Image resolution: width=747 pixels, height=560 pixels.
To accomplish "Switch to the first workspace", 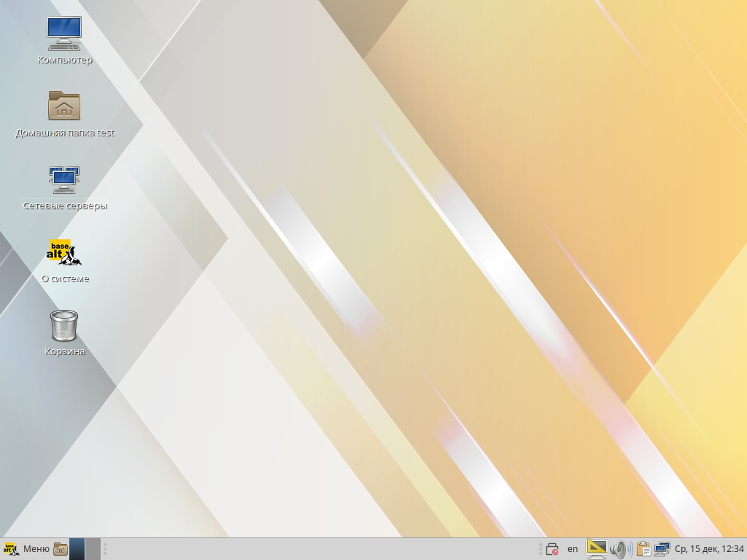I will [x=77, y=549].
